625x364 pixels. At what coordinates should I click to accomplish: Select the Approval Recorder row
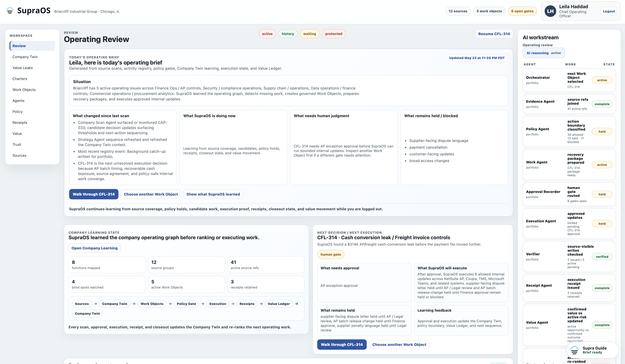click(x=569, y=194)
